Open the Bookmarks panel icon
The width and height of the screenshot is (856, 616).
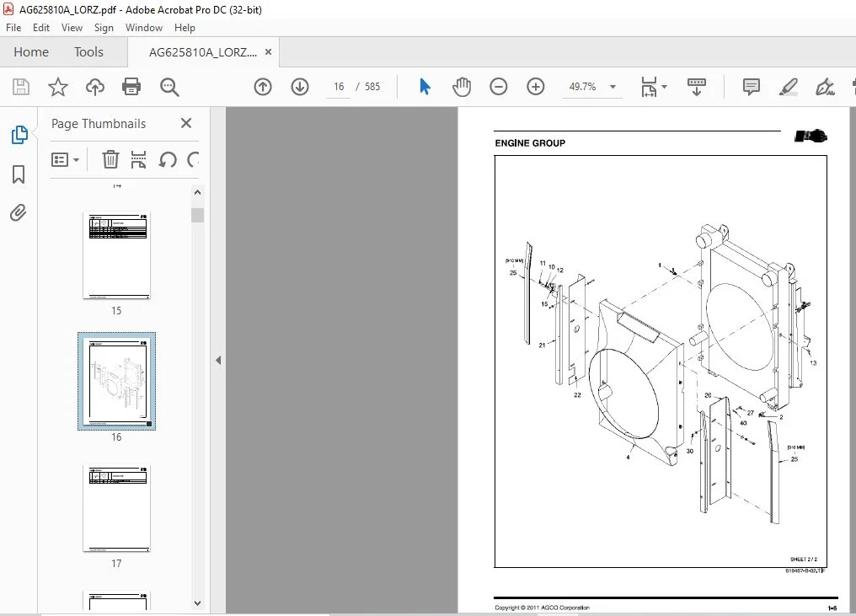tap(19, 174)
